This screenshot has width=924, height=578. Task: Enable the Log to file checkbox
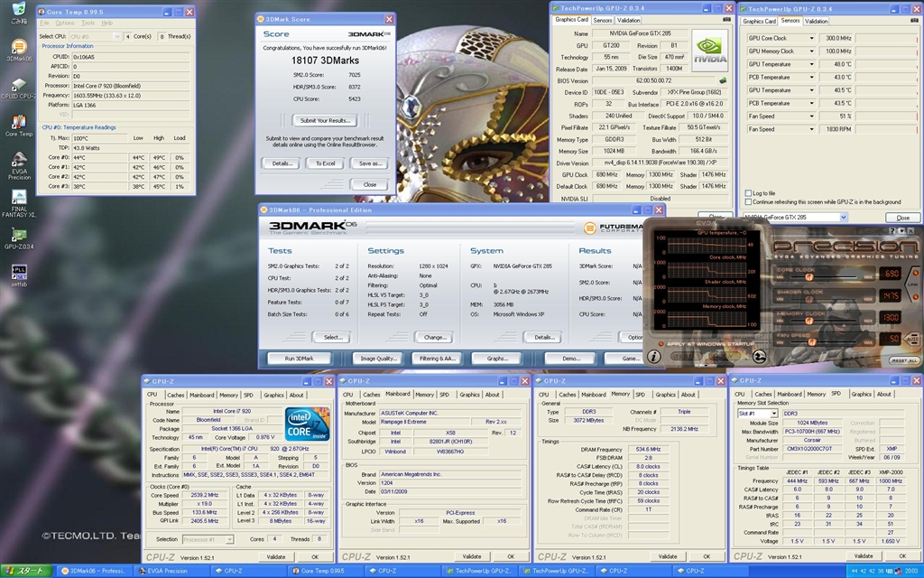[x=748, y=193]
